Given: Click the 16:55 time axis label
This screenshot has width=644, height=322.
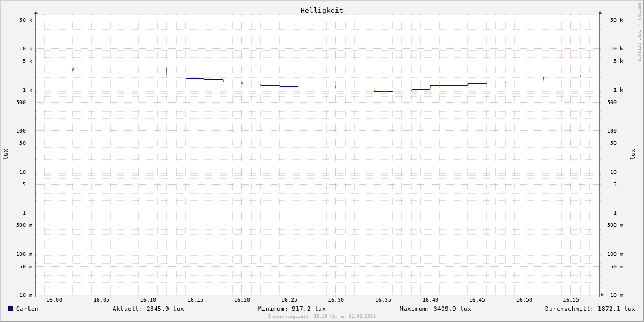Looking at the screenshot, I should pyautogui.click(x=571, y=300).
